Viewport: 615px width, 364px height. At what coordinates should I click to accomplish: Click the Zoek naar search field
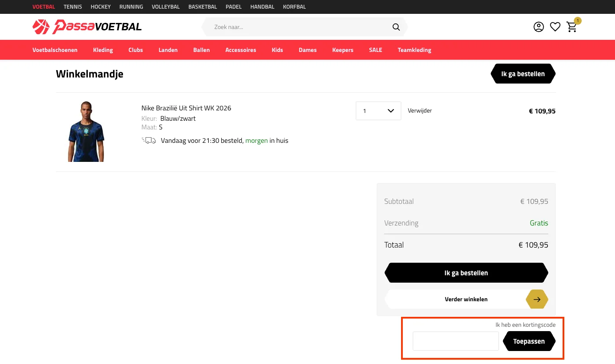point(299,27)
